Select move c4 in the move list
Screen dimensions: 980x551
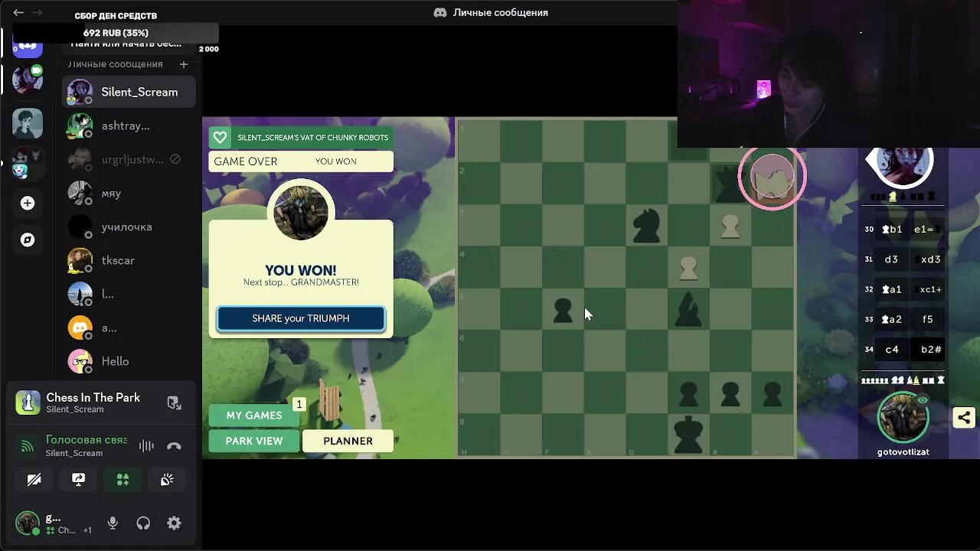coord(891,350)
